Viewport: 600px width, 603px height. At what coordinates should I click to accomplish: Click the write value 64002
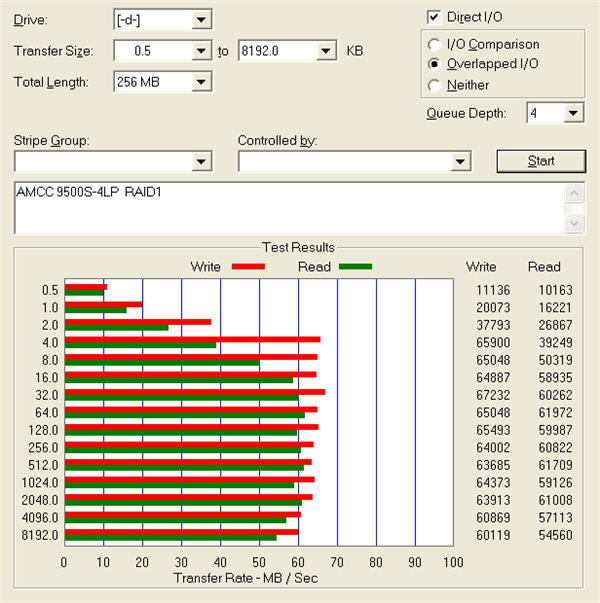click(493, 448)
